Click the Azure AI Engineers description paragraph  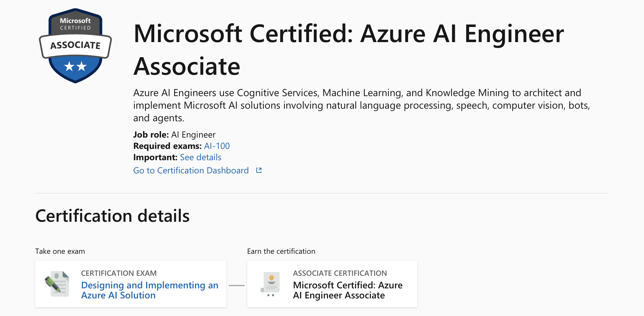tap(361, 105)
